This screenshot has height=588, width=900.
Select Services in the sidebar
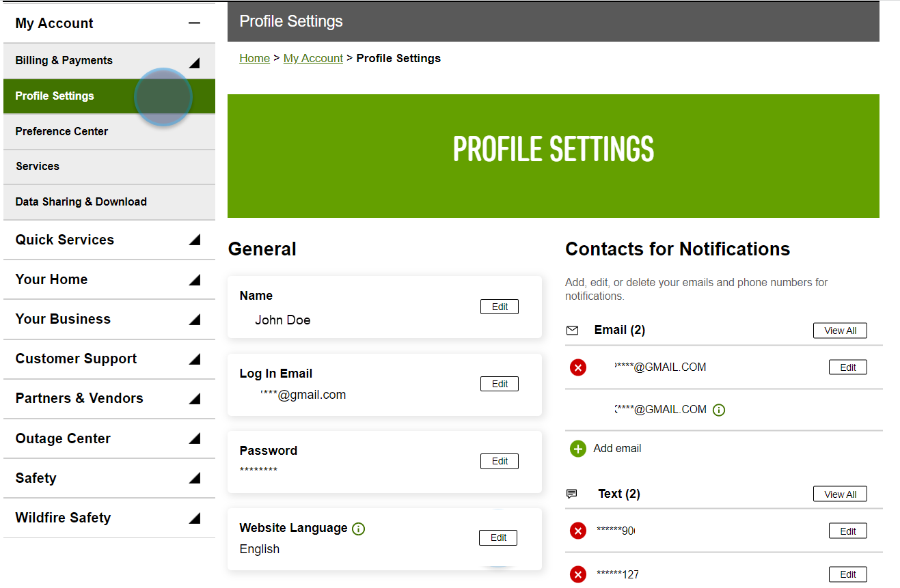click(x=38, y=166)
